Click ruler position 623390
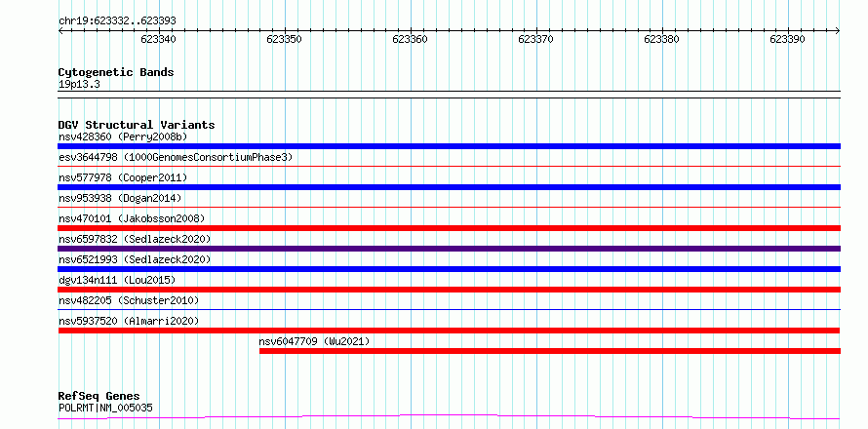 [x=788, y=39]
